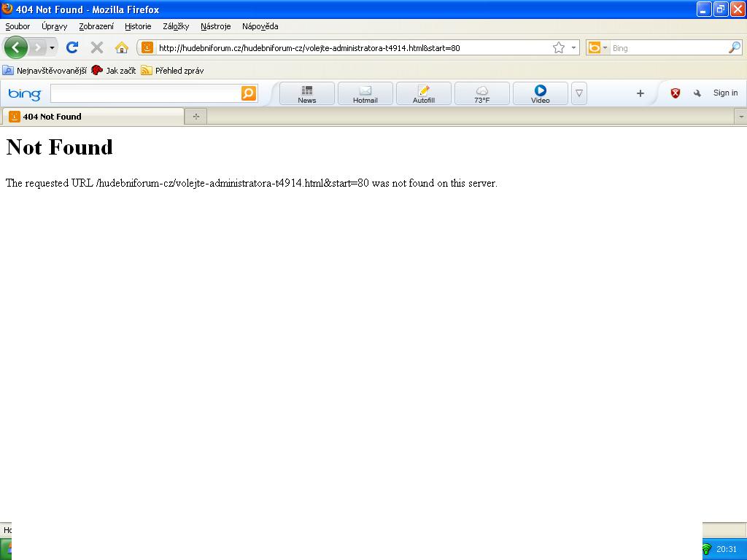Click Sign in on the Bing toolbar
The width and height of the screenshot is (747, 560).
tap(725, 93)
